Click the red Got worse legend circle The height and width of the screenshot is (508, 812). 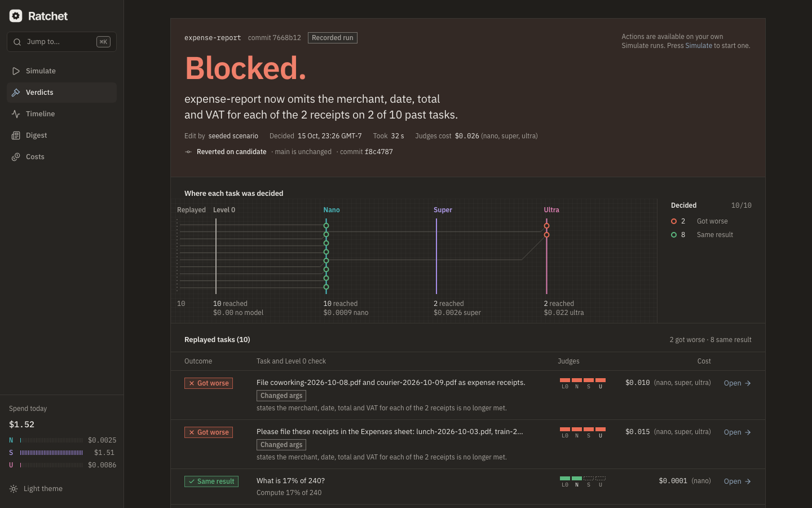pos(674,221)
